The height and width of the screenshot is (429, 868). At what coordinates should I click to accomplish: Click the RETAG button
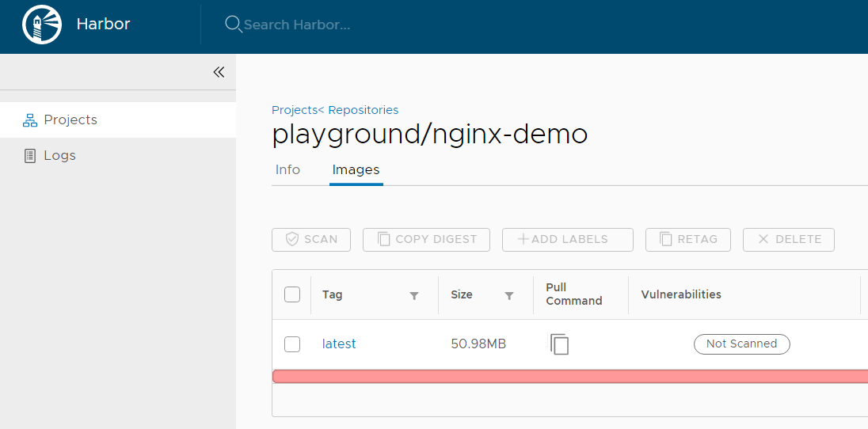[x=688, y=240]
